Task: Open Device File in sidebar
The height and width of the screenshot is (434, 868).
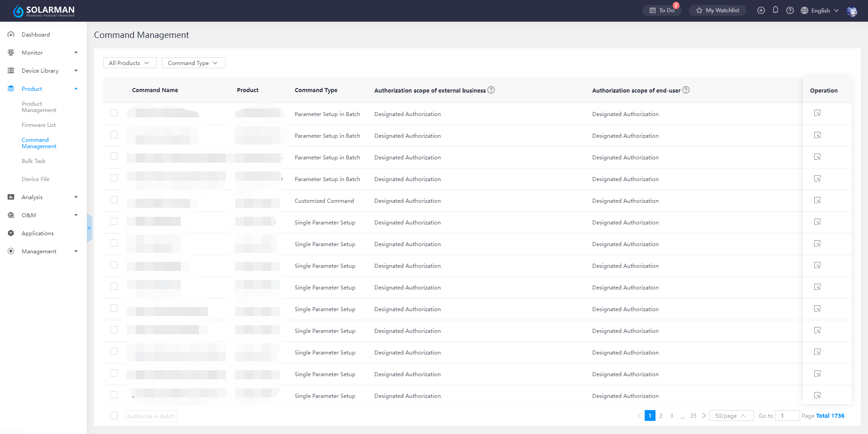Action: pos(35,179)
